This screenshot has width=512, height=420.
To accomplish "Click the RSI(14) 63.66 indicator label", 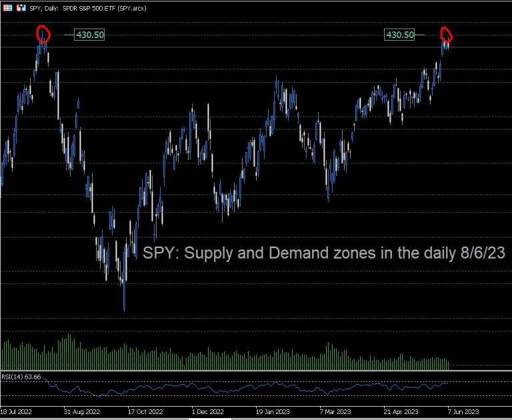I will click(21, 377).
